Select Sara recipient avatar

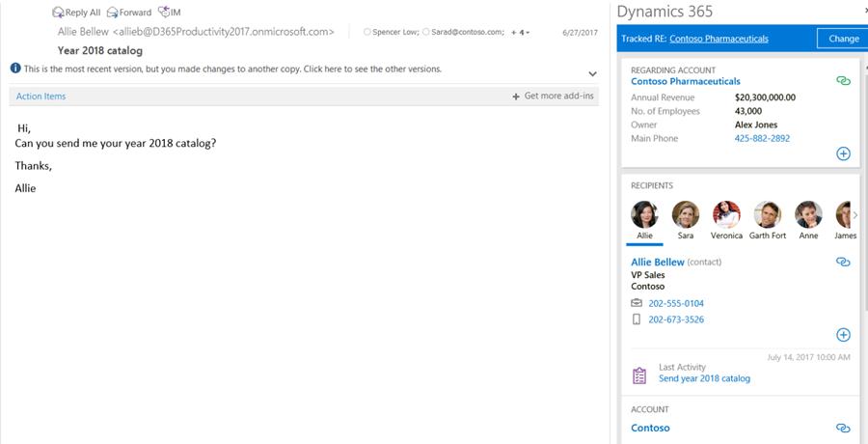tap(686, 215)
